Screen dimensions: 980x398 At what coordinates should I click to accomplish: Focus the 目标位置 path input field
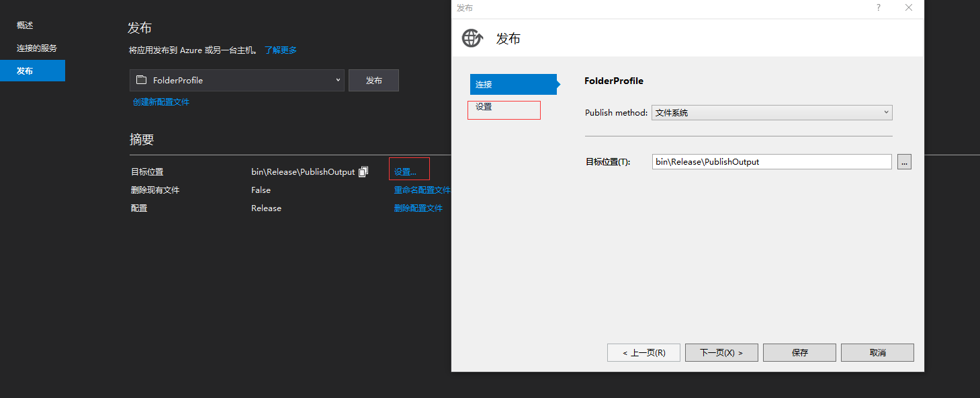tap(772, 161)
